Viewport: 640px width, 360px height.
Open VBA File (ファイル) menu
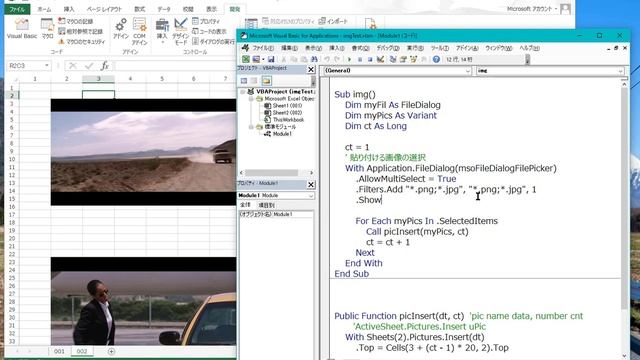tap(263, 48)
